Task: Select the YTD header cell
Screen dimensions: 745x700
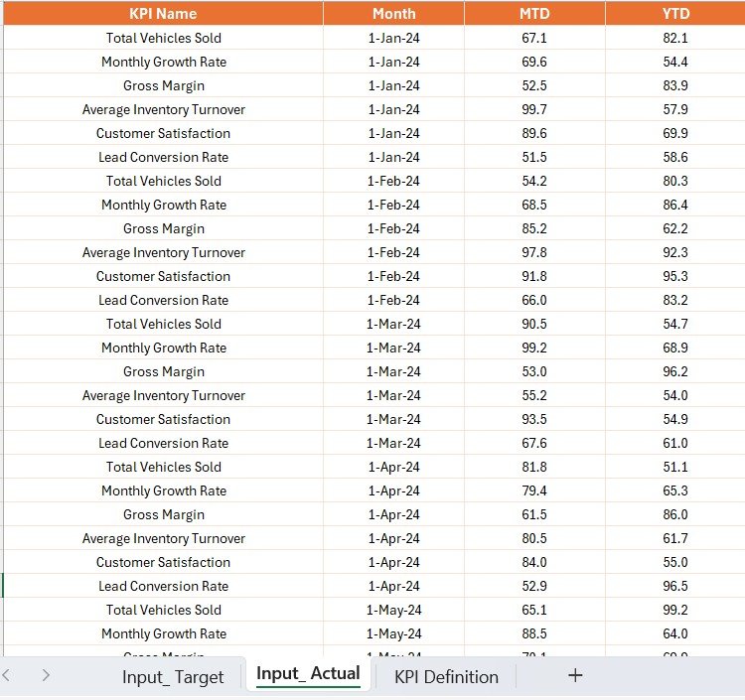Action: click(x=675, y=14)
